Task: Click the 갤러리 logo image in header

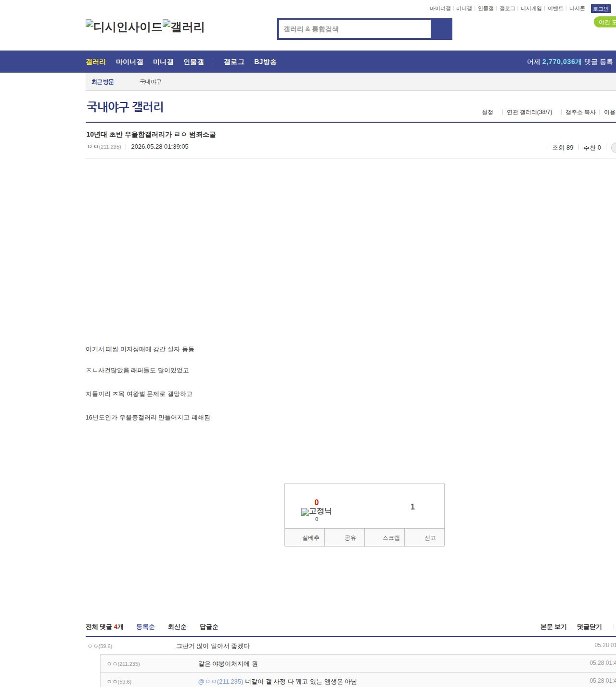Action: coord(183,26)
